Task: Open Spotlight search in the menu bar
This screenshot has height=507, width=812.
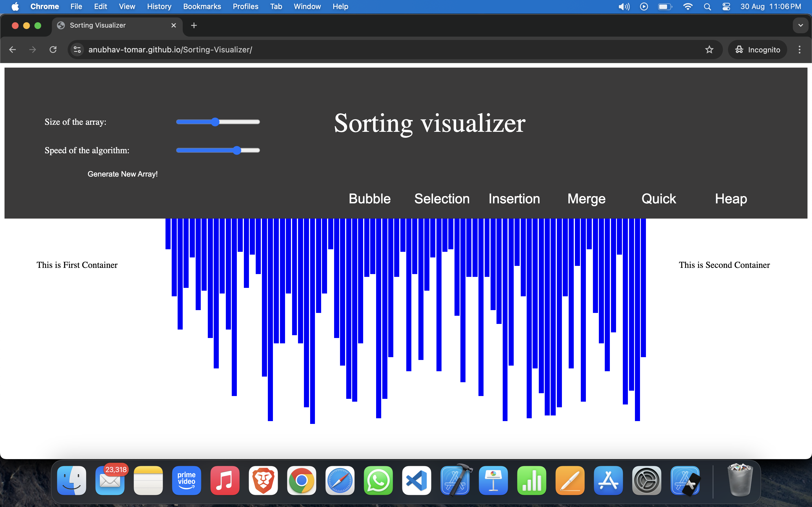Action: 707,6
